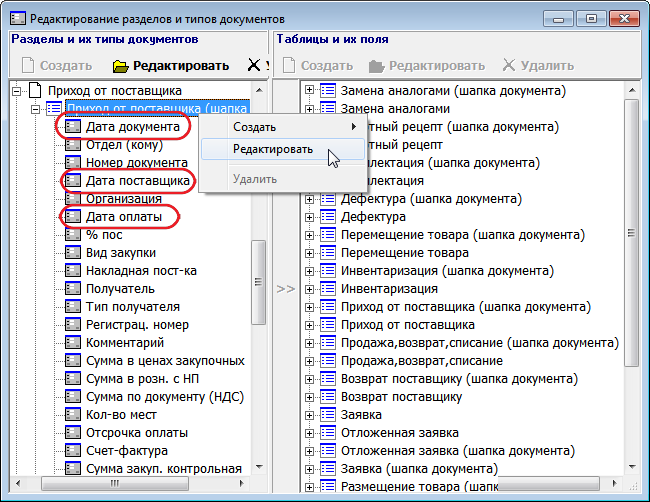Click the table icon next to Возврат поставщику
Viewport: 650px width, 502px height.
click(x=328, y=397)
